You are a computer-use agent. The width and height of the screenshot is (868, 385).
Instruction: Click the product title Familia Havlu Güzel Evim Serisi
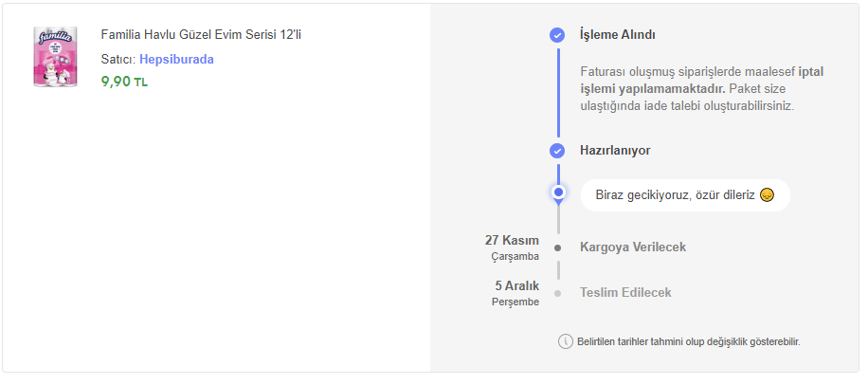click(x=201, y=34)
